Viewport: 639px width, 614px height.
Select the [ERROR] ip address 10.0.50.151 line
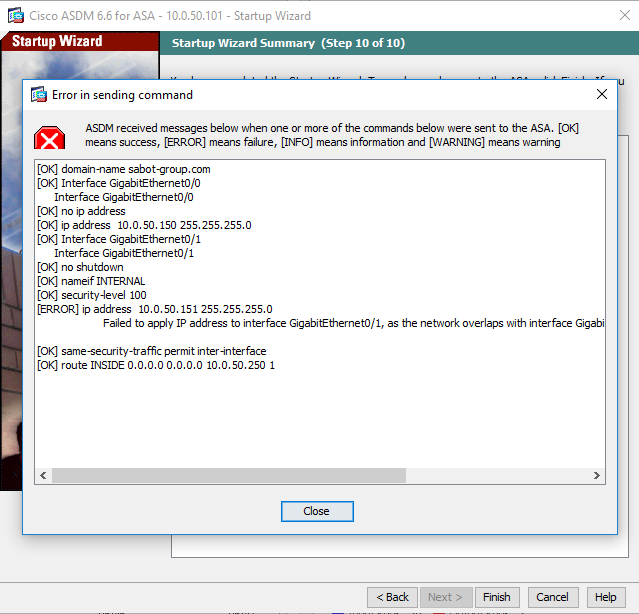click(155, 309)
